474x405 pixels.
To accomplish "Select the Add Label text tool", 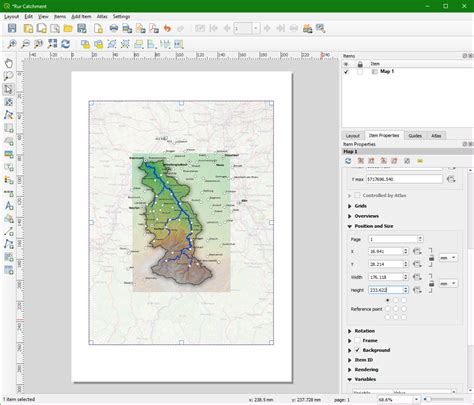I will tap(9, 205).
